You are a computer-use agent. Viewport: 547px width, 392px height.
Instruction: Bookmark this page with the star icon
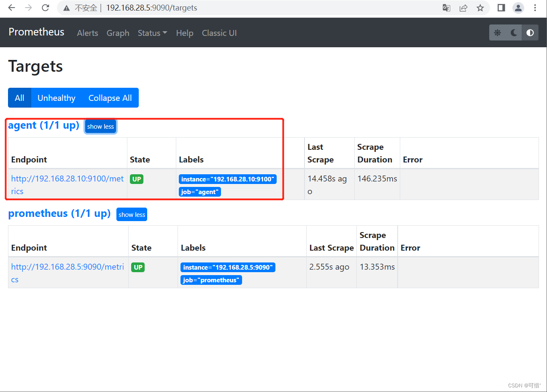pos(480,8)
